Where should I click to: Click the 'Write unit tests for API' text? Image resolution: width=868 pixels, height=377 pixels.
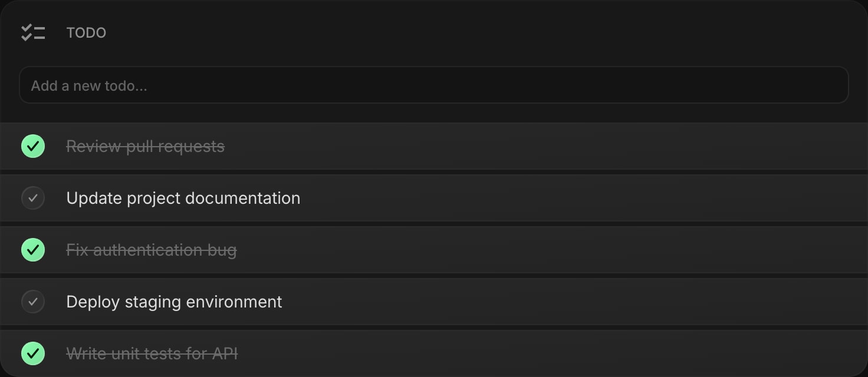tap(152, 353)
